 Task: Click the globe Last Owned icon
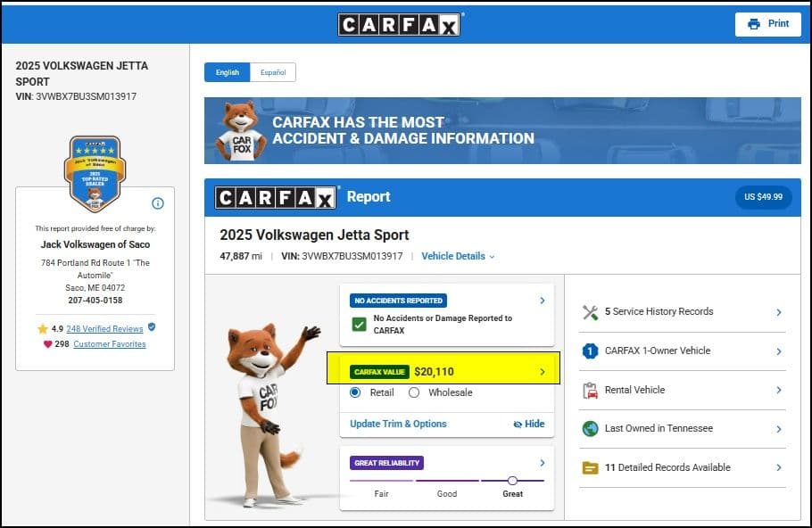click(591, 429)
